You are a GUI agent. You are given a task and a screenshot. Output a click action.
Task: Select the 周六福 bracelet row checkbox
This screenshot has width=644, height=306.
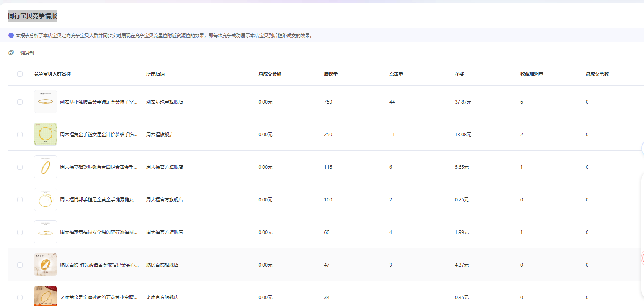[20, 135]
